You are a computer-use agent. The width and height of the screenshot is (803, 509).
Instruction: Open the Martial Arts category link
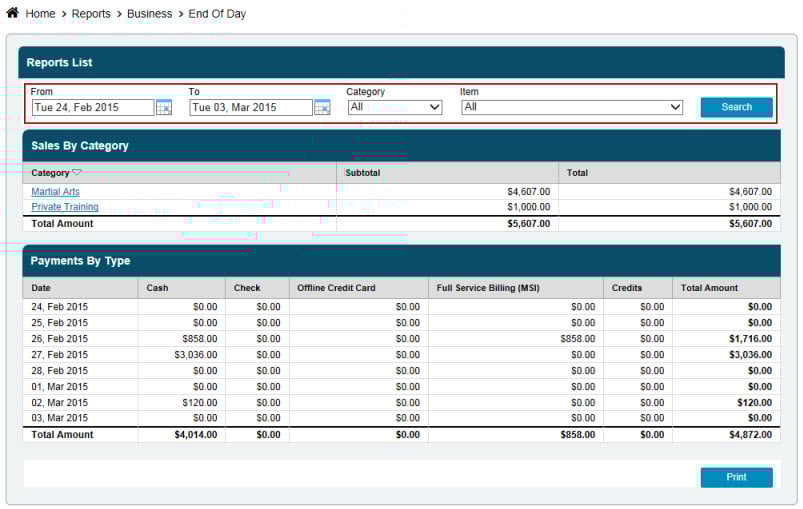click(x=55, y=191)
